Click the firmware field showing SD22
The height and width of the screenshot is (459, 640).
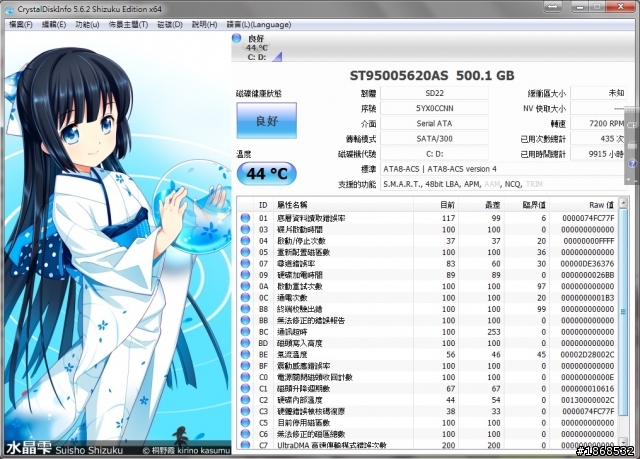[x=434, y=93]
